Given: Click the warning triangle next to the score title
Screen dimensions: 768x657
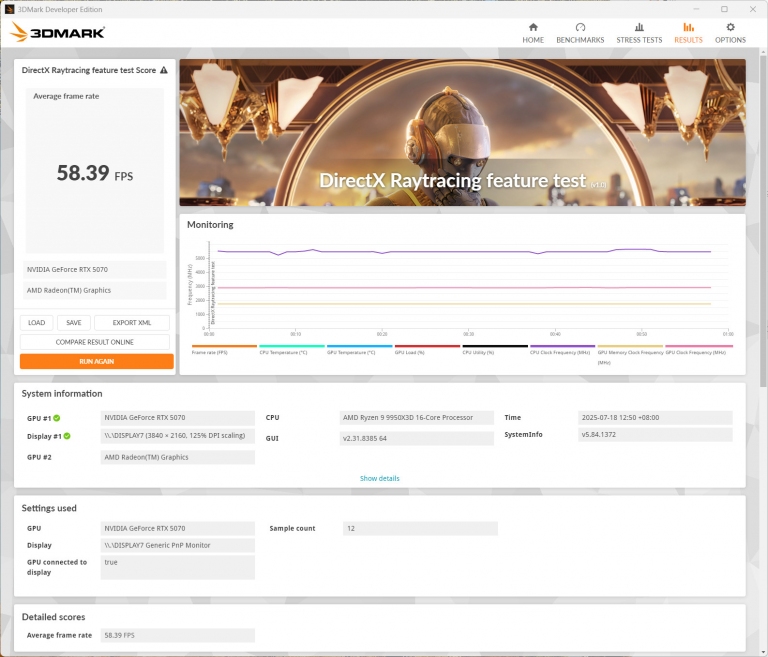Looking at the screenshot, I should (164, 70).
